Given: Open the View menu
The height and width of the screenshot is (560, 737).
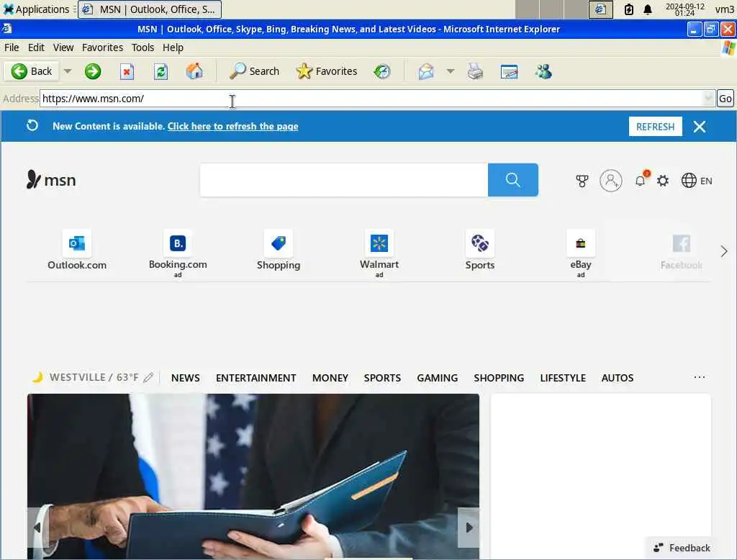Looking at the screenshot, I should pyautogui.click(x=63, y=48).
